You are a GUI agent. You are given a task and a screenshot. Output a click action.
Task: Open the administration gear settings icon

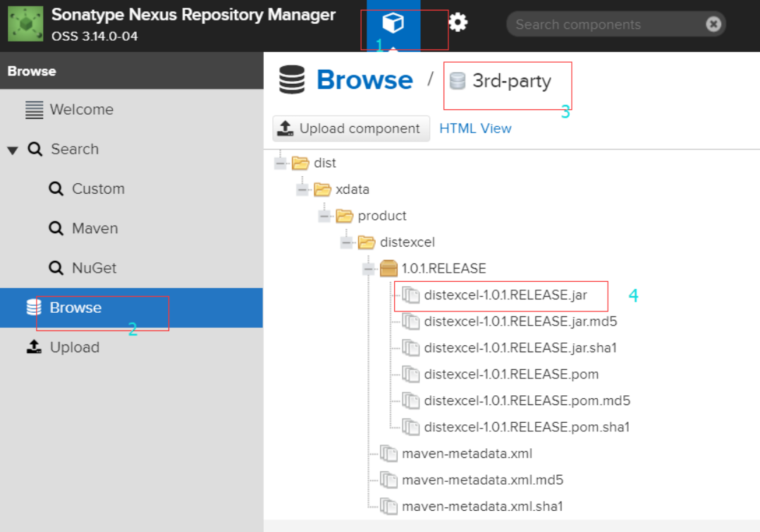coord(458,23)
